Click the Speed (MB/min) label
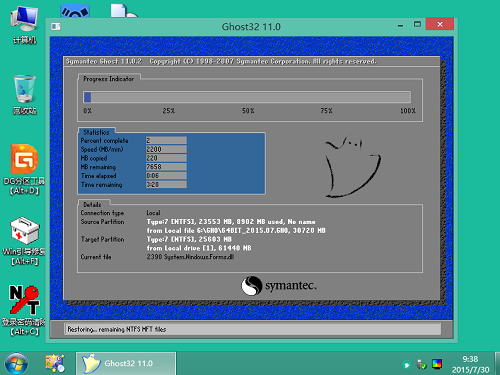The image size is (500, 375). [x=102, y=149]
